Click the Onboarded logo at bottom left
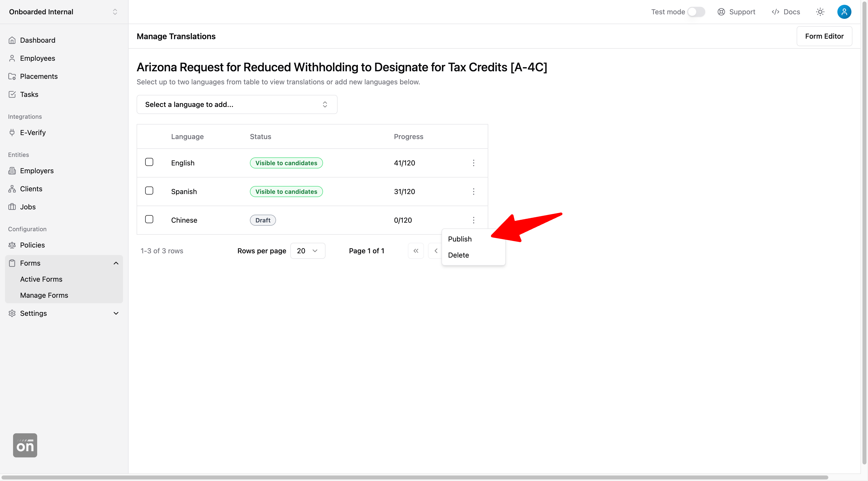 [x=25, y=445]
